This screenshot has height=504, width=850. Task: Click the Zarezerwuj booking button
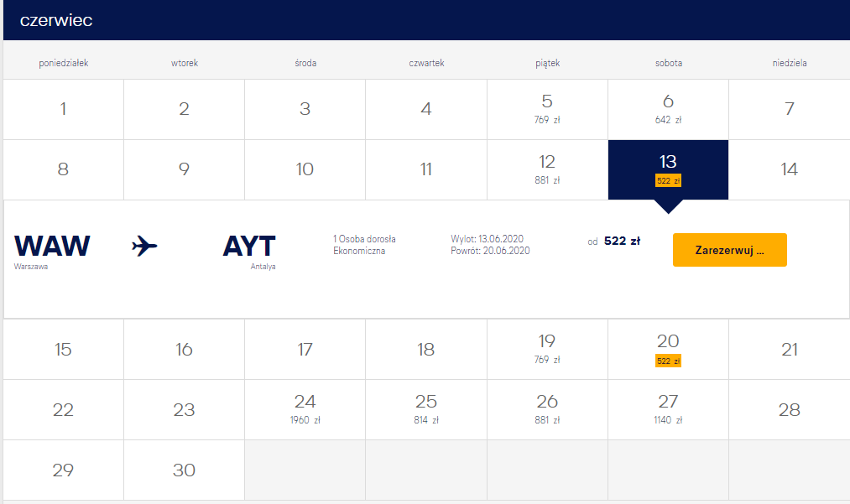coord(730,250)
